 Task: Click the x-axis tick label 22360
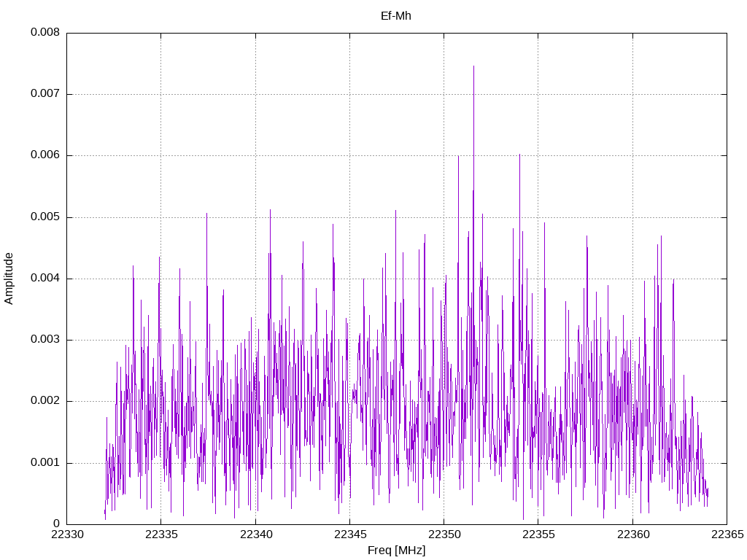click(633, 534)
